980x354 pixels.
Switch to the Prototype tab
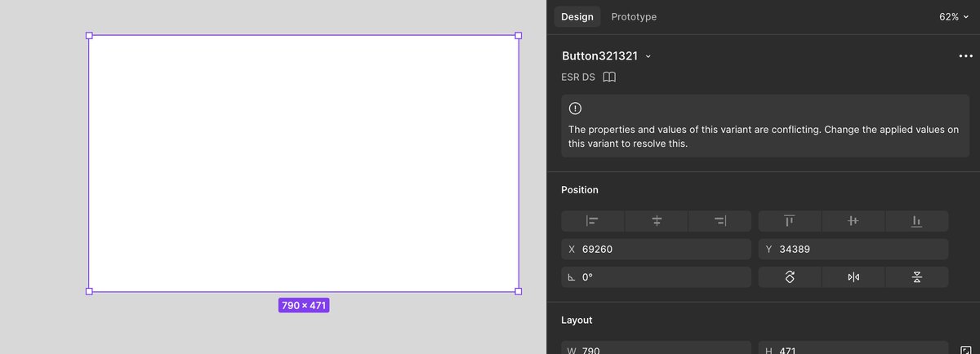tap(634, 16)
